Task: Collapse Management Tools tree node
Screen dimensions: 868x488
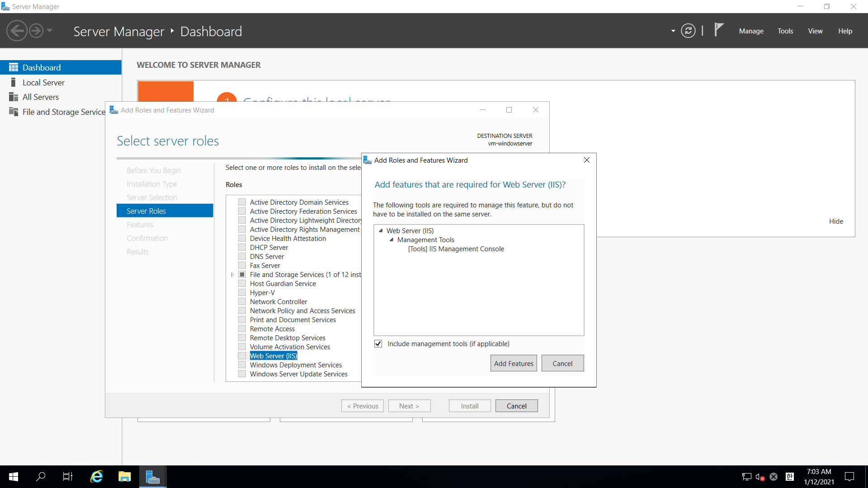Action: coord(392,240)
